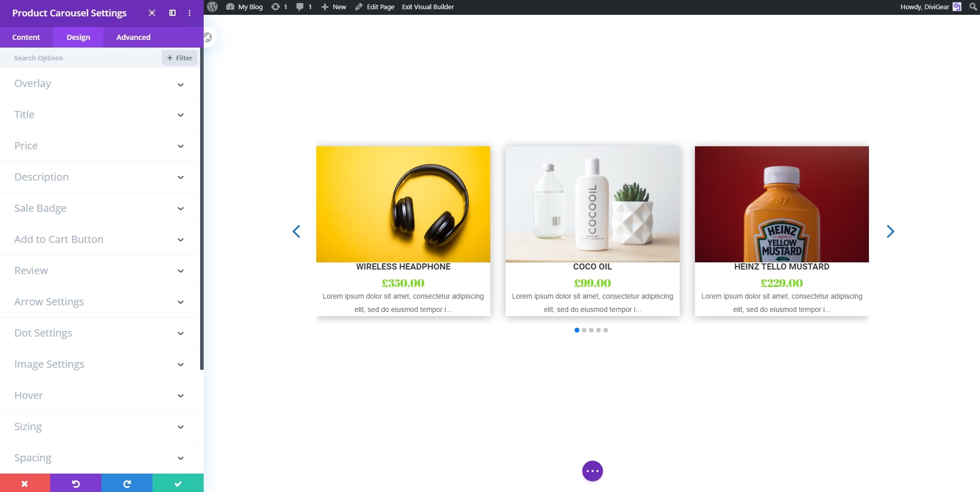Expand the Image Settings group

100,364
